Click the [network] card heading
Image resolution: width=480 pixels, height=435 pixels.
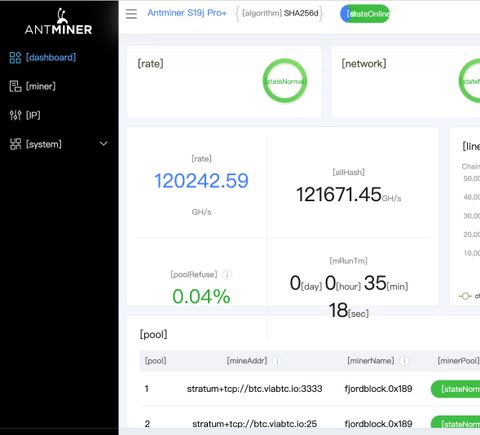tap(364, 64)
